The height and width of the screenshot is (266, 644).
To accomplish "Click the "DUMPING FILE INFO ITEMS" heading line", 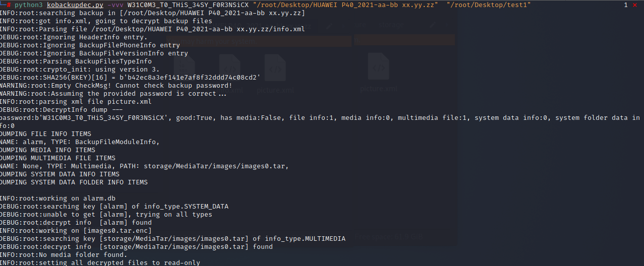I will pyautogui.click(x=45, y=134).
